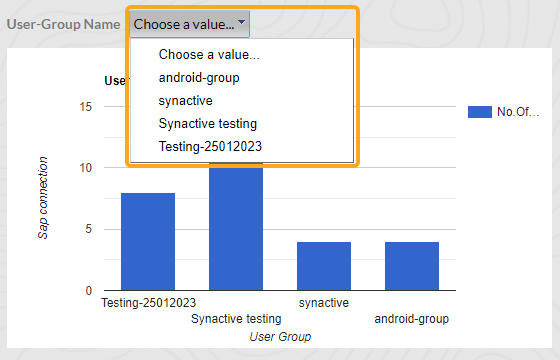Pick Synactive testing from the dropdown list
Image resolution: width=560 pixels, height=360 pixels.
[208, 124]
